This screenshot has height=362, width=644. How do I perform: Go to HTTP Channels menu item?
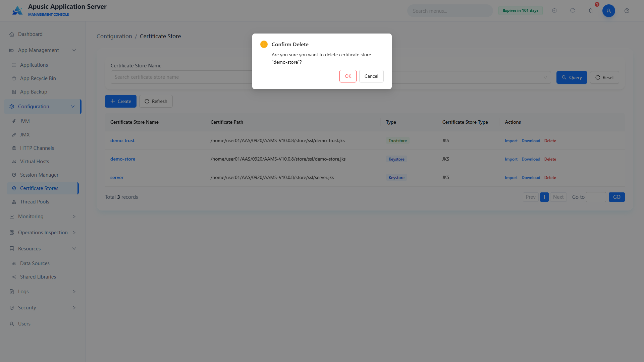click(x=43, y=148)
